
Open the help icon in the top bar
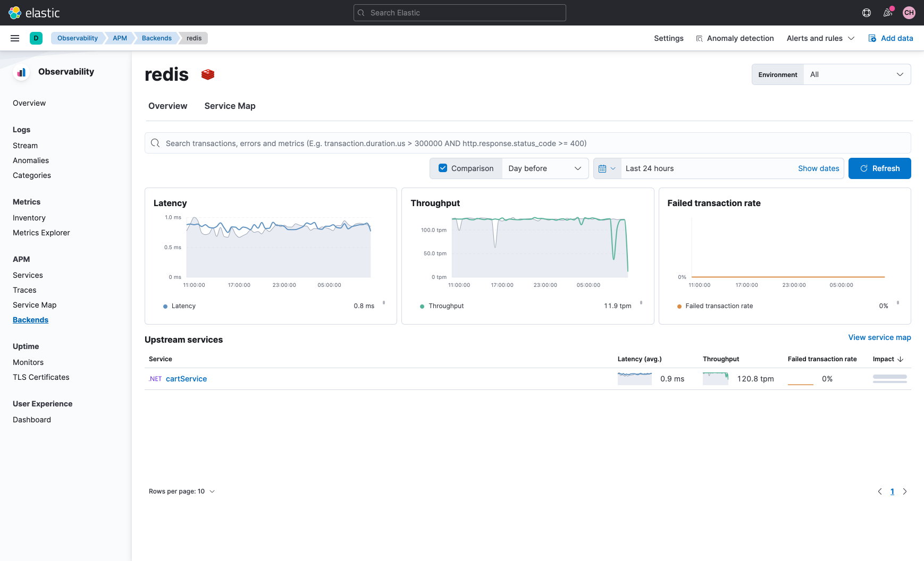point(866,12)
